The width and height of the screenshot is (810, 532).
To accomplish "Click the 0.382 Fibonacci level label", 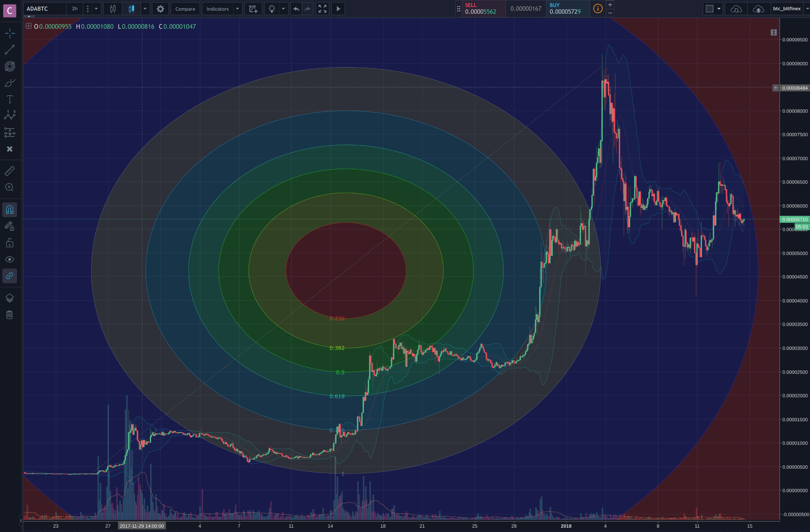I will (337, 348).
